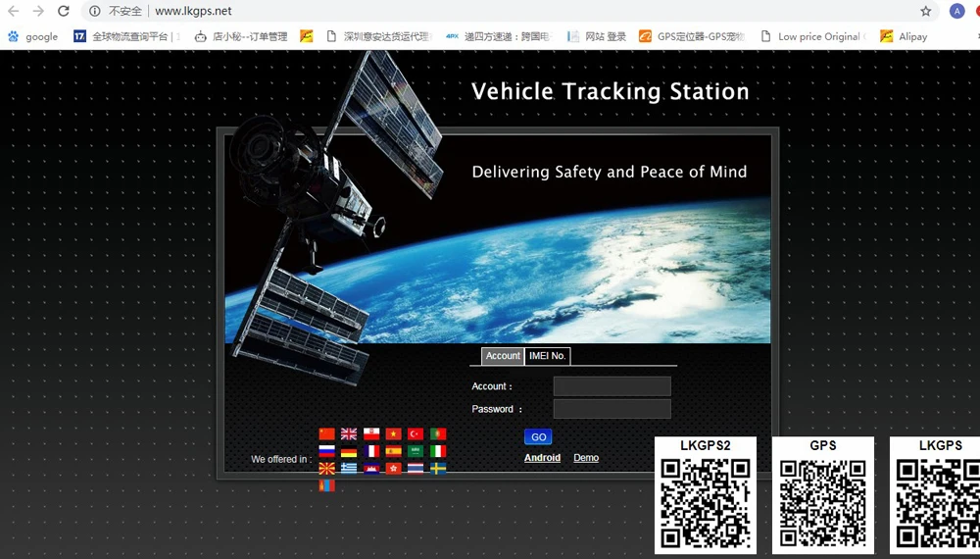This screenshot has width=980, height=559.
Task: Bookmark this page with star icon
Action: click(926, 11)
